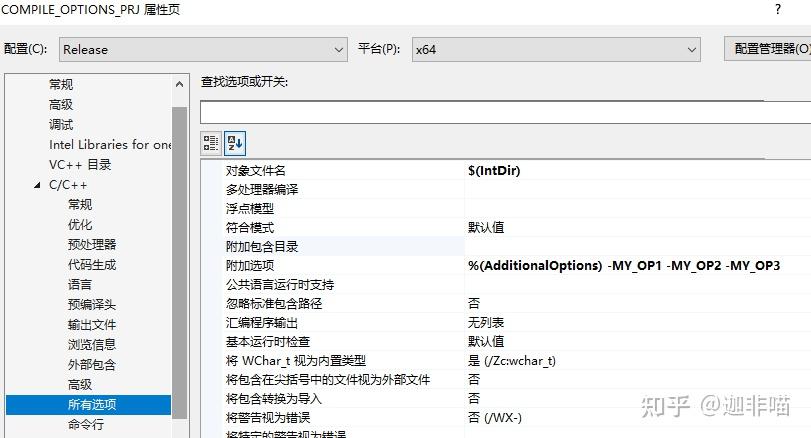The image size is (811, 438).
Task: Sort properties alphabetically icon
Action: pyautogui.click(x=235, y=143)
